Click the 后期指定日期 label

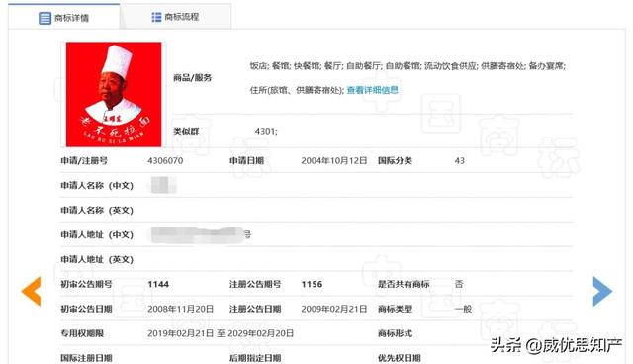click(255, 358)
